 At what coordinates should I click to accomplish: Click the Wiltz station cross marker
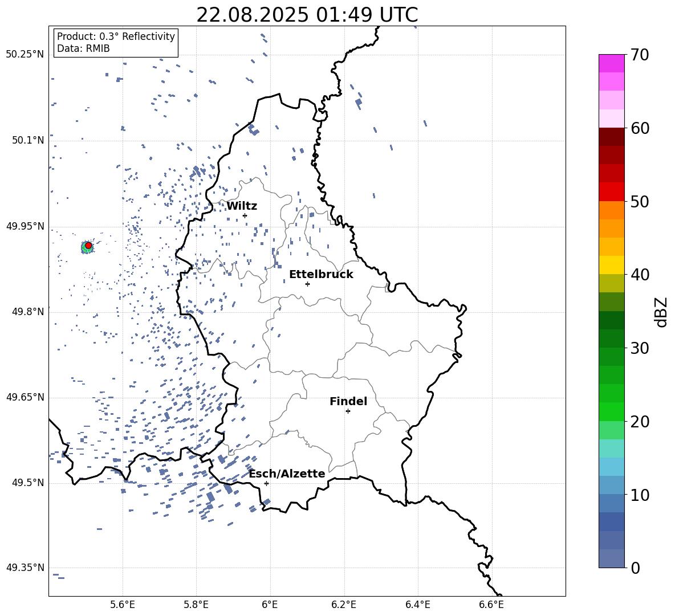(245, 215)
